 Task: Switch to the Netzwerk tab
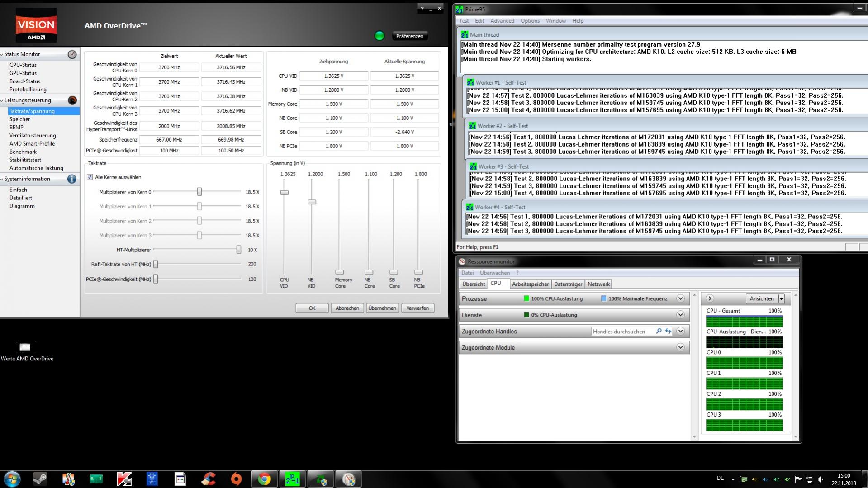(x=598, y=284)
